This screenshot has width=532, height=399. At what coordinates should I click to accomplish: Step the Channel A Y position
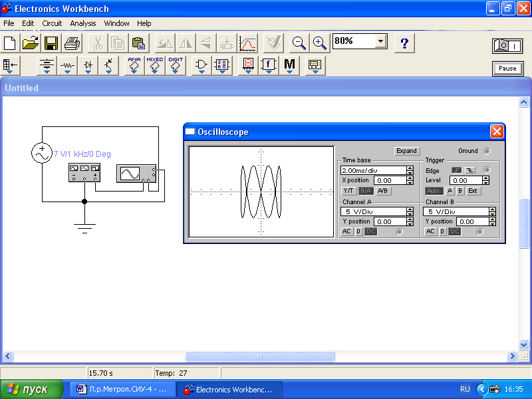(x=410, y=221)
